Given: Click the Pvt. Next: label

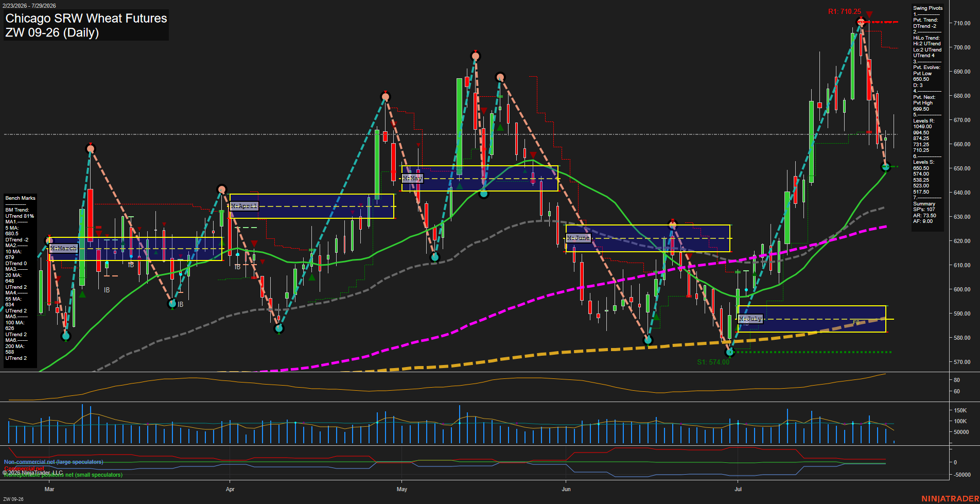Looking at the screenshot, I should click(924, 97).
